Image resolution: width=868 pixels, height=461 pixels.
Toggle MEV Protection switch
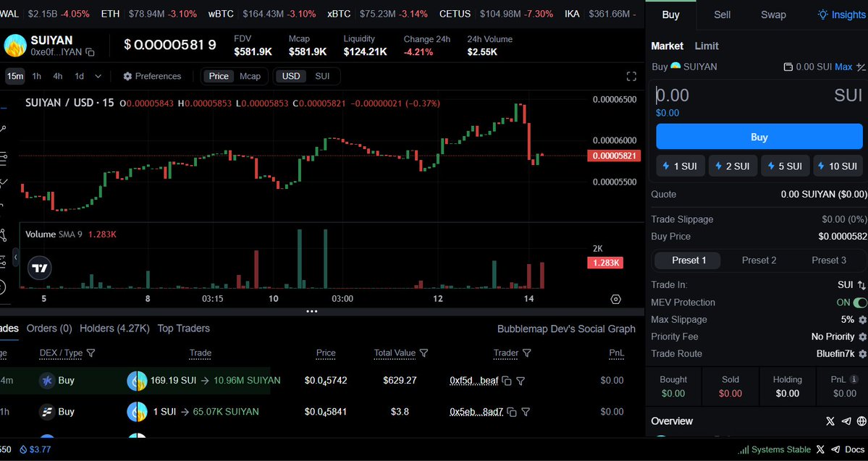pyautogui.click(x=860, y=303)
